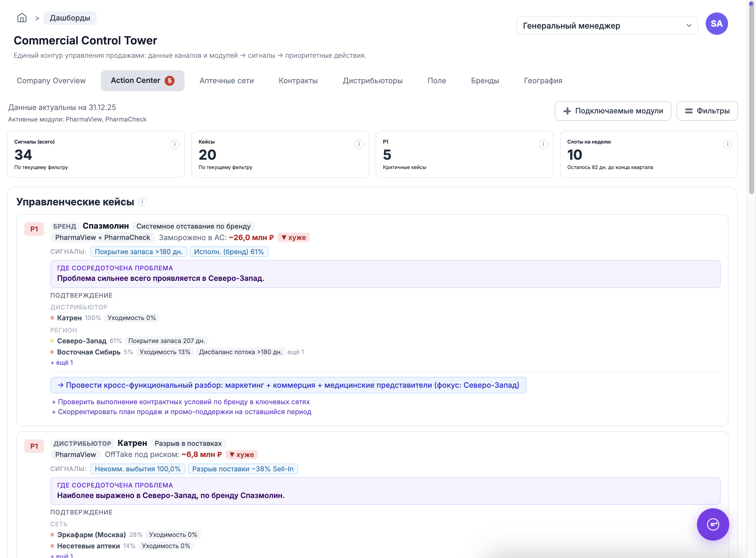Open info icon on Кейсы card

coord(358,144)
